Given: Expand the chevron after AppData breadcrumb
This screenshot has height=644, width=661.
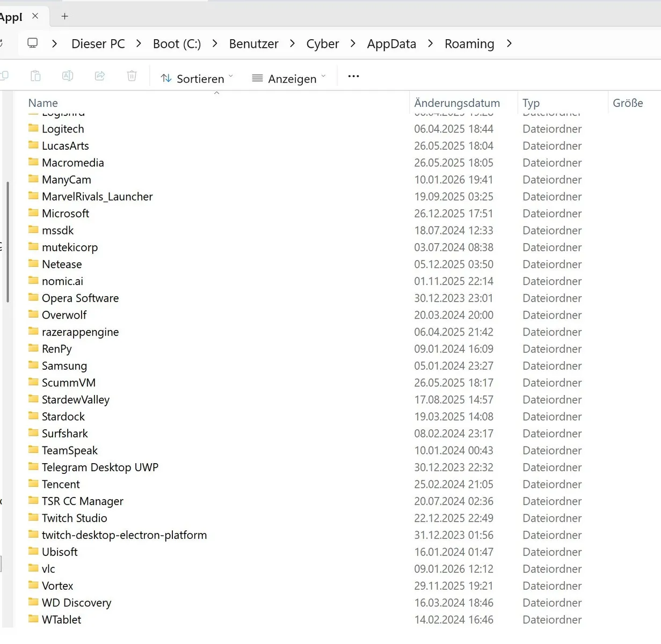Looking at the screenshot, I should [430, 43].
